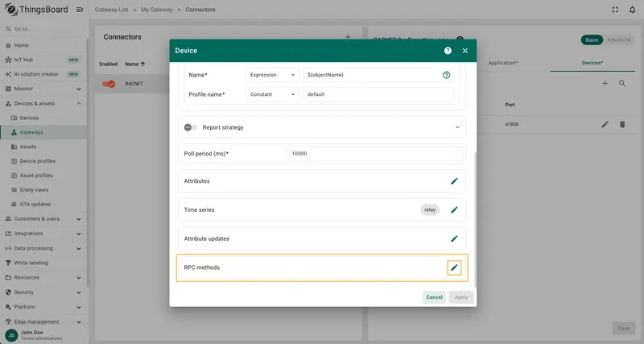Go to Devices in sidebar
644x344 pixels.
(43, 118)
